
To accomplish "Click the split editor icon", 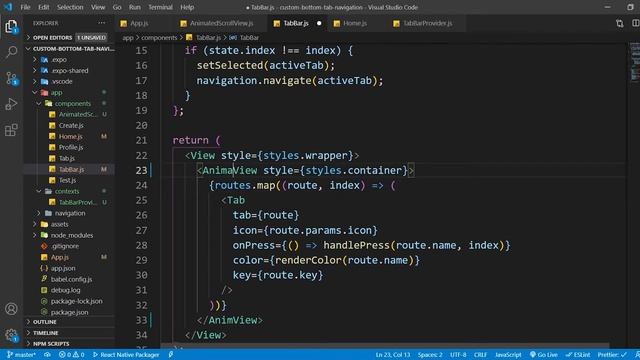I will coord(636,23).
